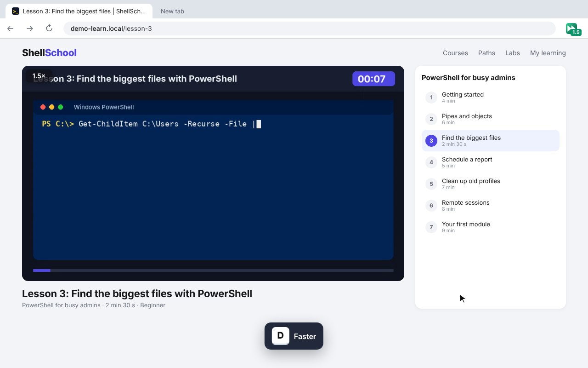Select lesson number 1 circle badge

pos(431,98)
